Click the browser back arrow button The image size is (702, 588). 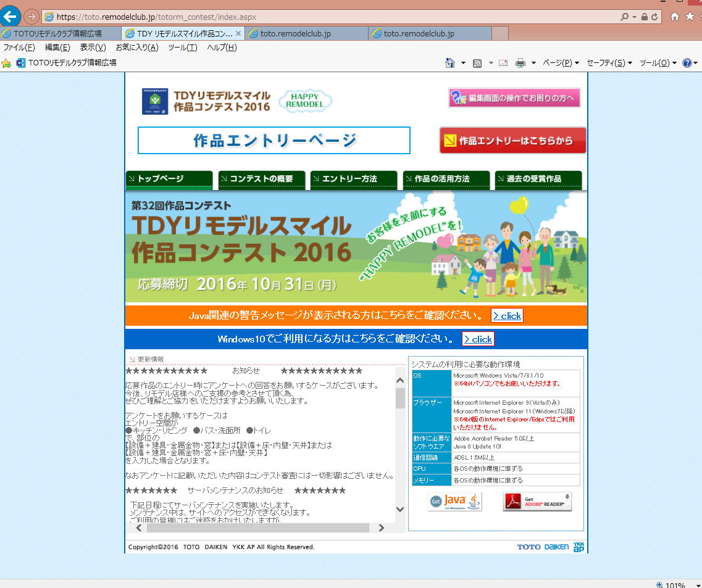click(x=10, y=16)
